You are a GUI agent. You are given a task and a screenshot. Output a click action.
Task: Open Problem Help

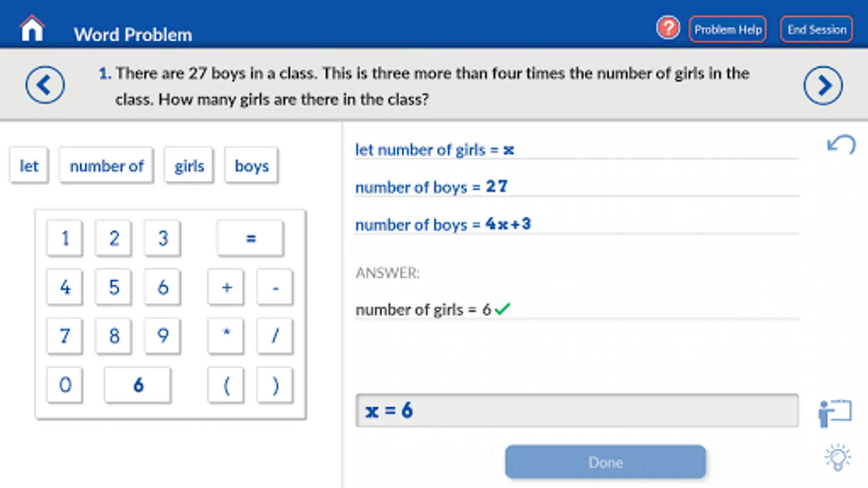[x=727, y=29]
